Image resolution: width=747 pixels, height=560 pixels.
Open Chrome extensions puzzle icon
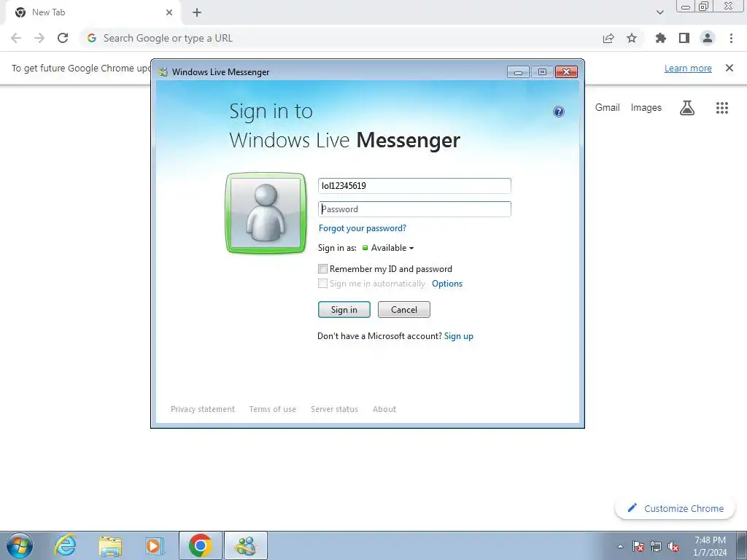click(x=661, y=38)
